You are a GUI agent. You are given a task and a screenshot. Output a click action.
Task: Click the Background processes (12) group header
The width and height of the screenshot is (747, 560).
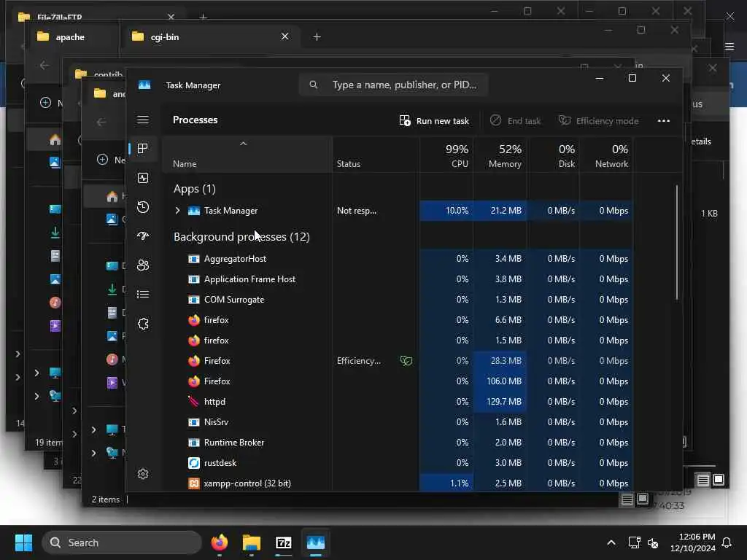(x=241, y=237)
